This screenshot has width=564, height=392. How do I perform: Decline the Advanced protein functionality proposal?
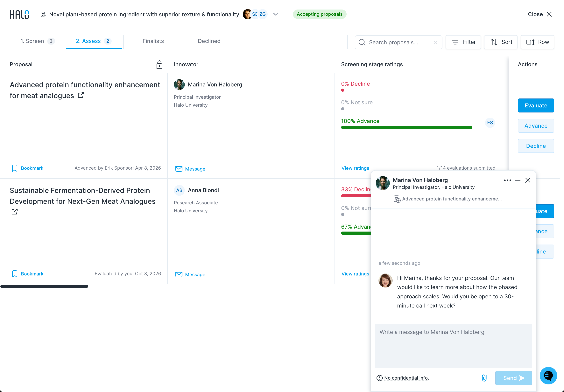(536, 146)
